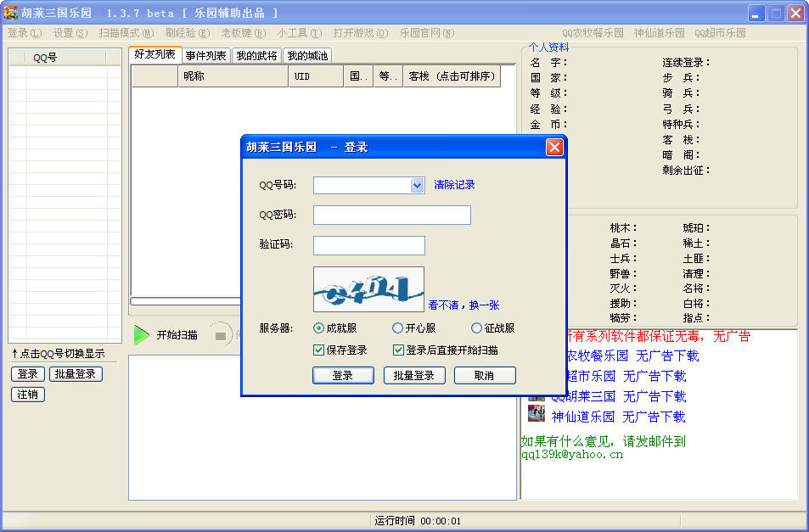The width and height of the screenshot is (809, 532).
Task: Uncheck 登录后直接开始扫描 checkbox
Action: (398, 350)
